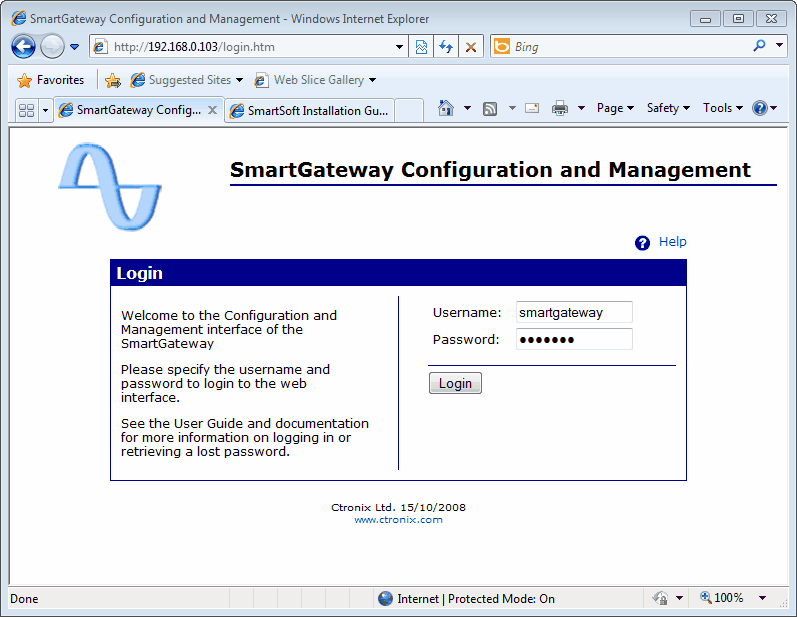Screen dimensions: 797x617
Task: Open Suggested Sites dropdown
Action: tap(187, 80)
